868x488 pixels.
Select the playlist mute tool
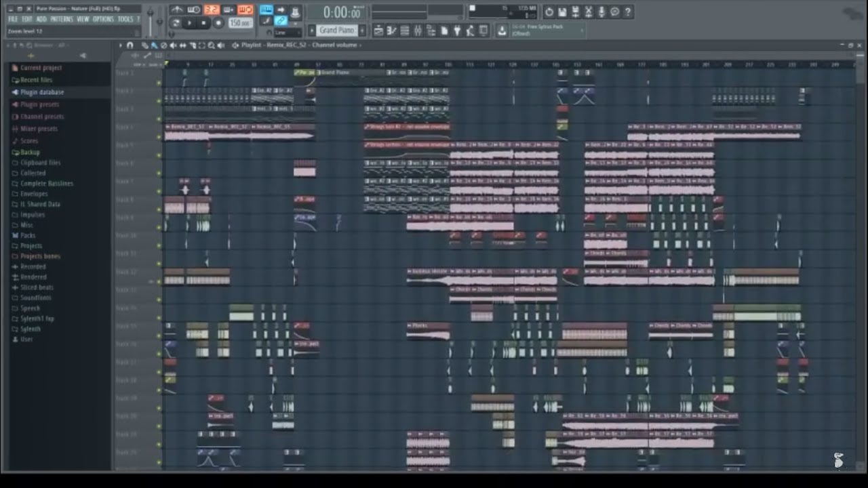pyautogui.click(x=173, y=45)
